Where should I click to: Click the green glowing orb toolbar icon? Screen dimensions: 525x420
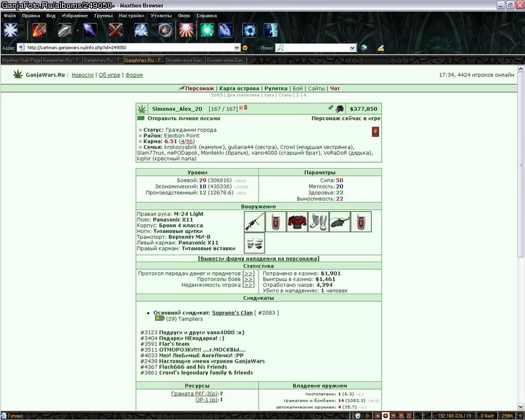click(x=207, y=30)
